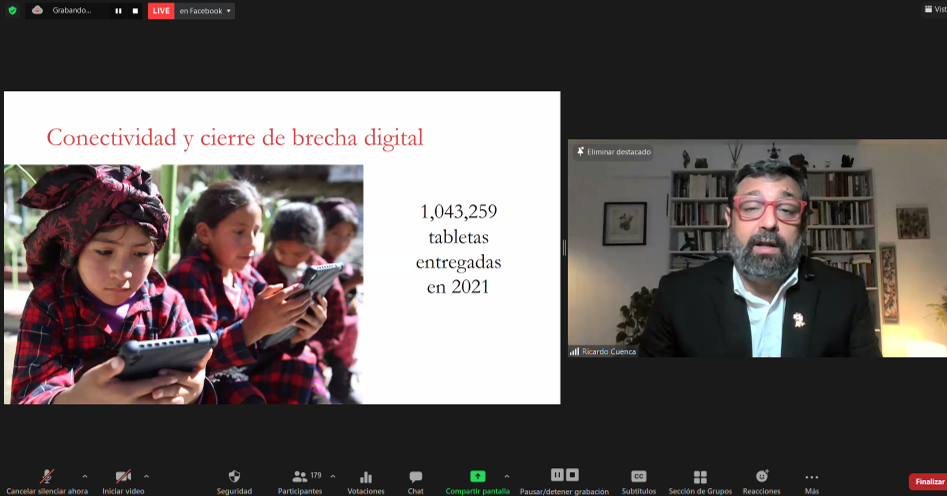
Task: Stop the recording in top bar
Action: [135, 11]
